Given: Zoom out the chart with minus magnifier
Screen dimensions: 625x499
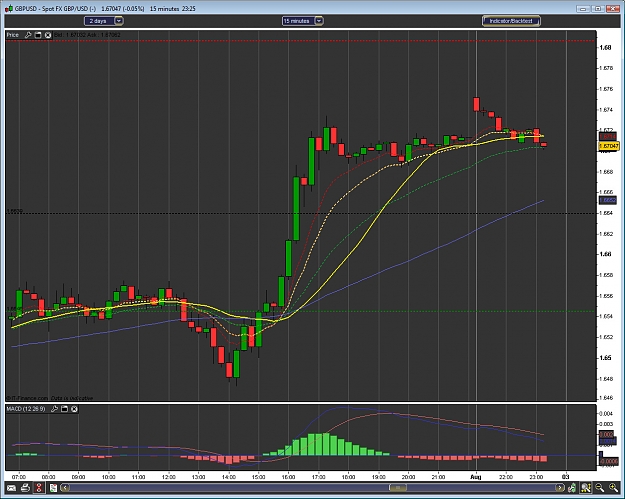Looking at the screenshot, I should (599, 487).
